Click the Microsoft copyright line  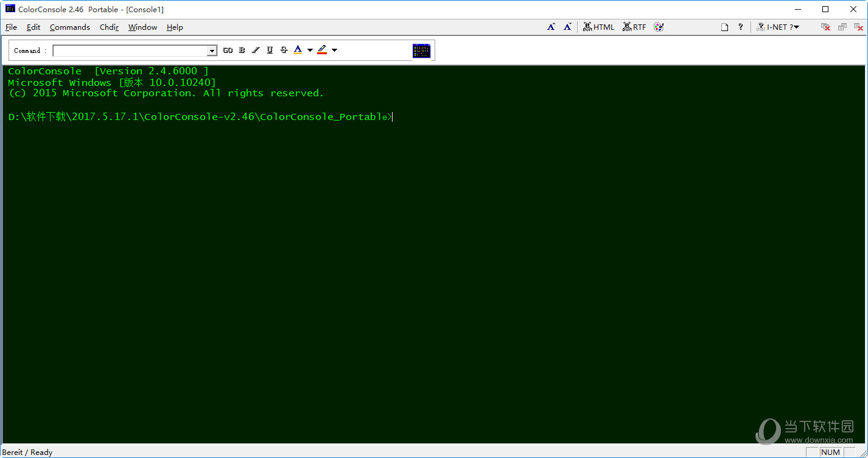[166, 93]
